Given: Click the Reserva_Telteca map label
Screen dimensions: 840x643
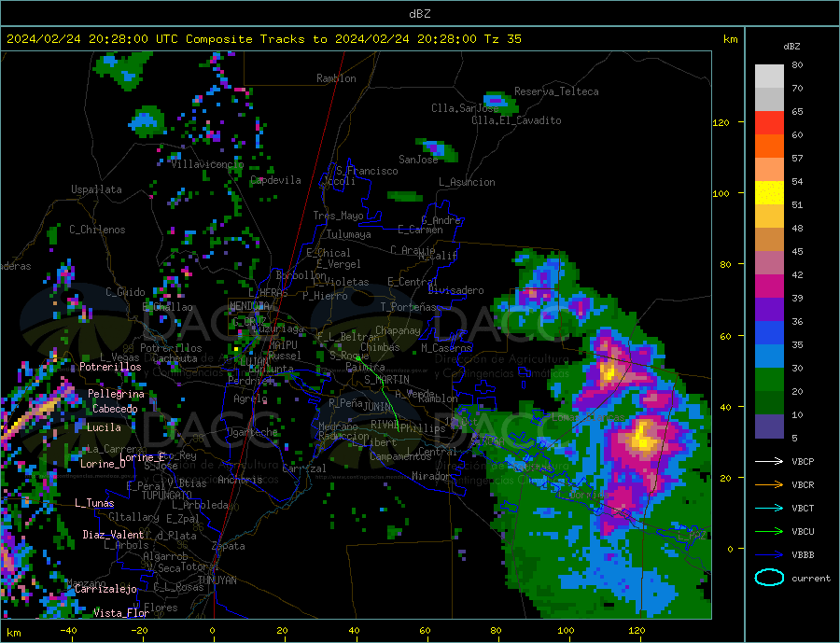Looking at the screenshot, I should [556, 91].
